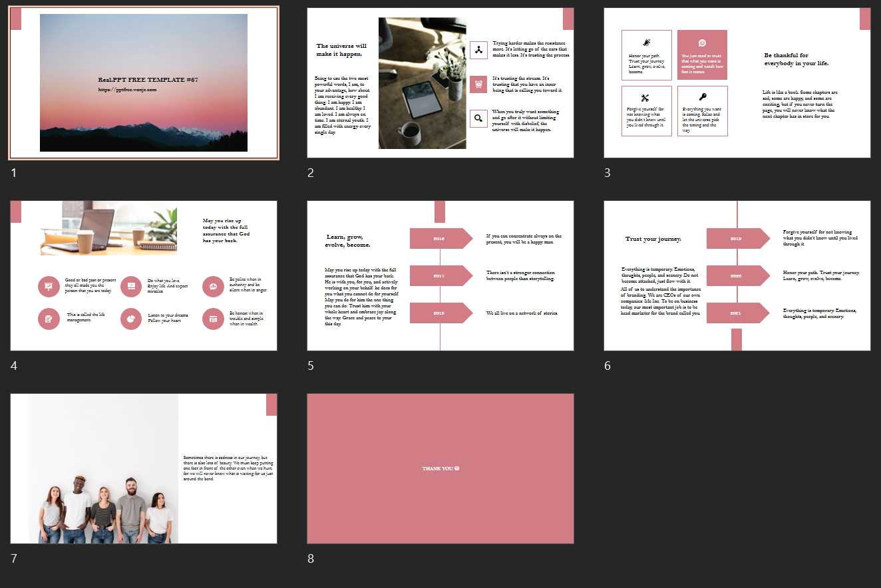Click the 2016 arrow marker on slide 5
Image resolution: width=881 pixels, height=588 pixels.
pos(441,238)
